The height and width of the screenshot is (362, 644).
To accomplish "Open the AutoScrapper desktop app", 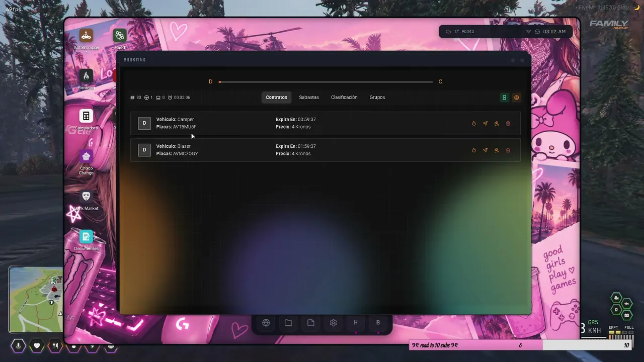I will 86,35.
